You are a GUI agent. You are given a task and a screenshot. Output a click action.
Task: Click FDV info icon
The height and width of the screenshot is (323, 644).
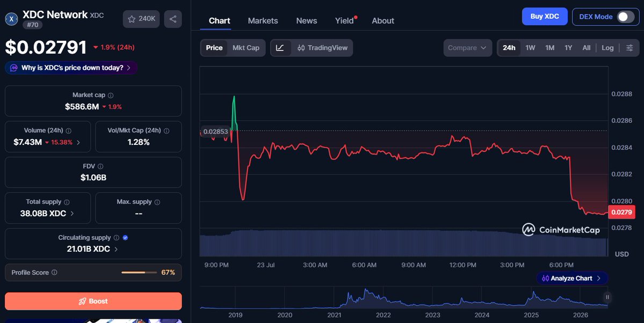100,167
